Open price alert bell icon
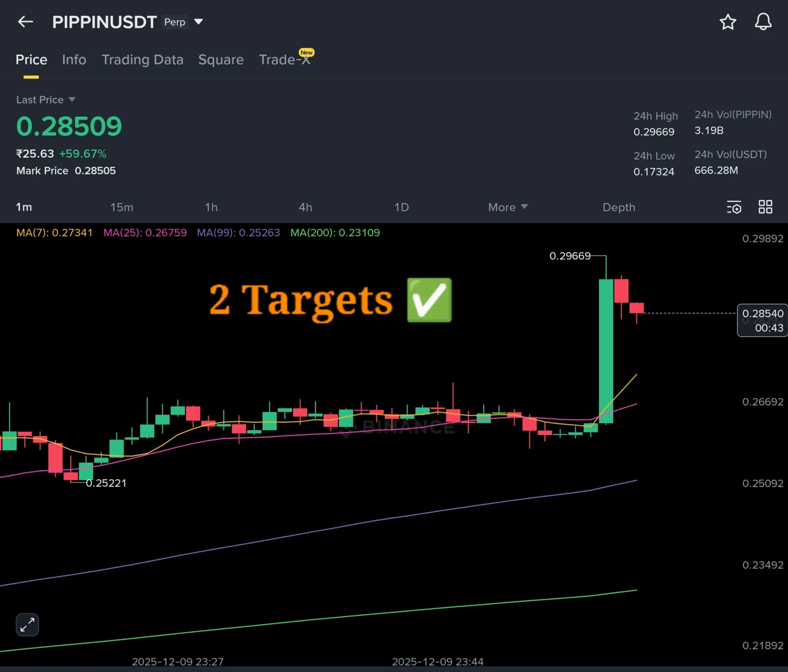 coord(763,22)
